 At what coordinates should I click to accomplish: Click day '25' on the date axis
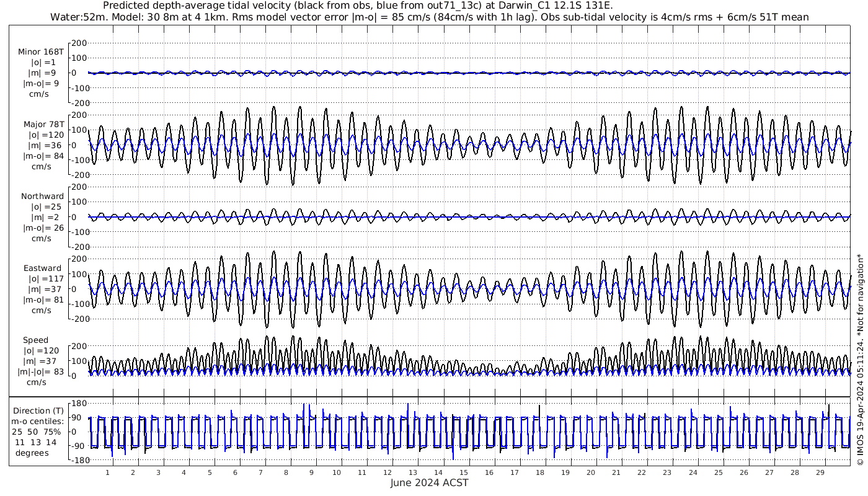pos(718,472)
